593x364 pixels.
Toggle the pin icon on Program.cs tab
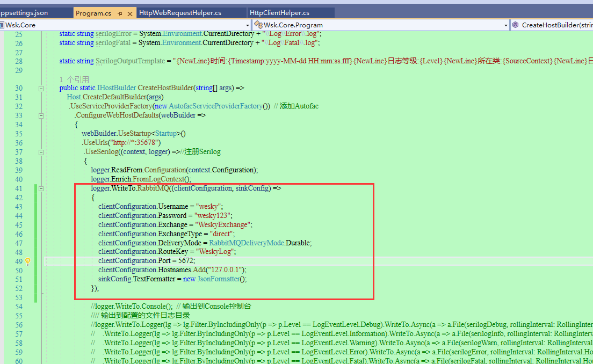(120, 13)
